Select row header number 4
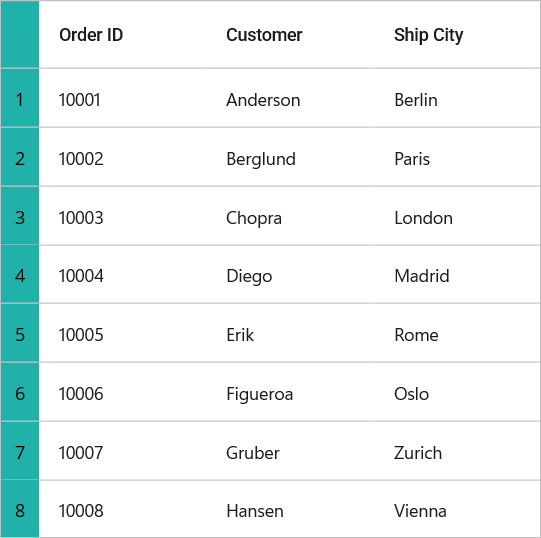541x538 pixels. tap(20, 275)
